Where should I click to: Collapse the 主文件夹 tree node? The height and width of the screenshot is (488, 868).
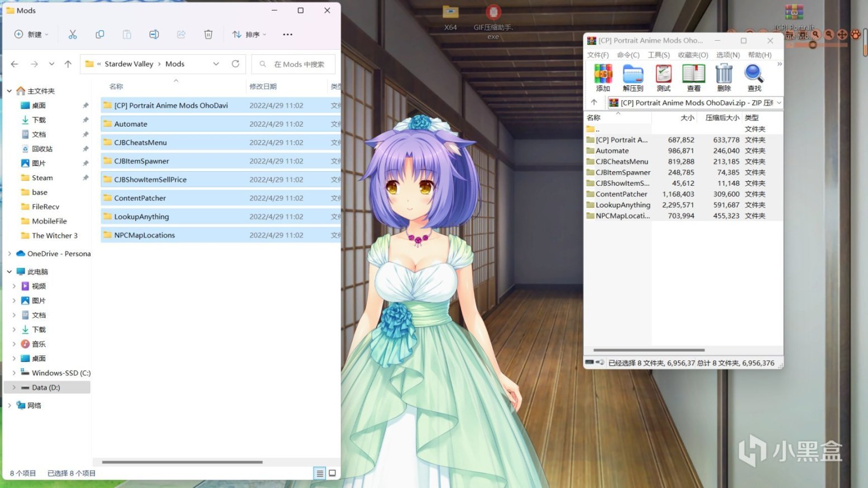click(x=9, y=91)
